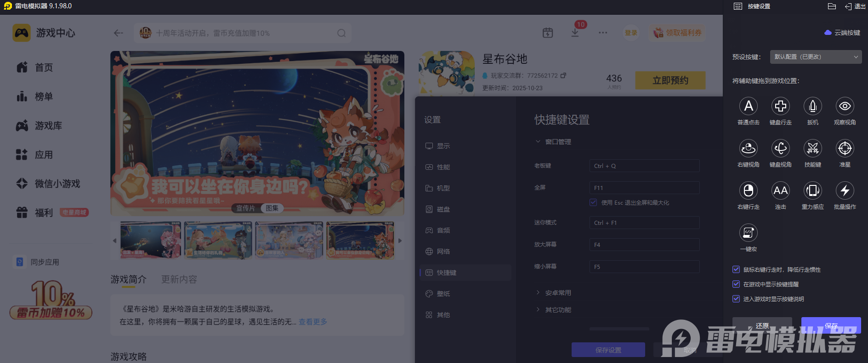
Task: Select the 普通点击 key-mapping icon
Action: click(749, 106)
